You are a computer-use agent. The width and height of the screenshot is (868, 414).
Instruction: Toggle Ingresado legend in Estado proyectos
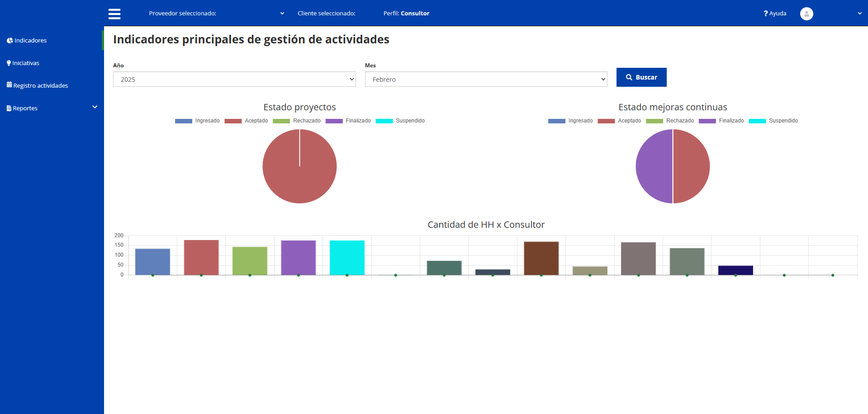coord(197,121)
